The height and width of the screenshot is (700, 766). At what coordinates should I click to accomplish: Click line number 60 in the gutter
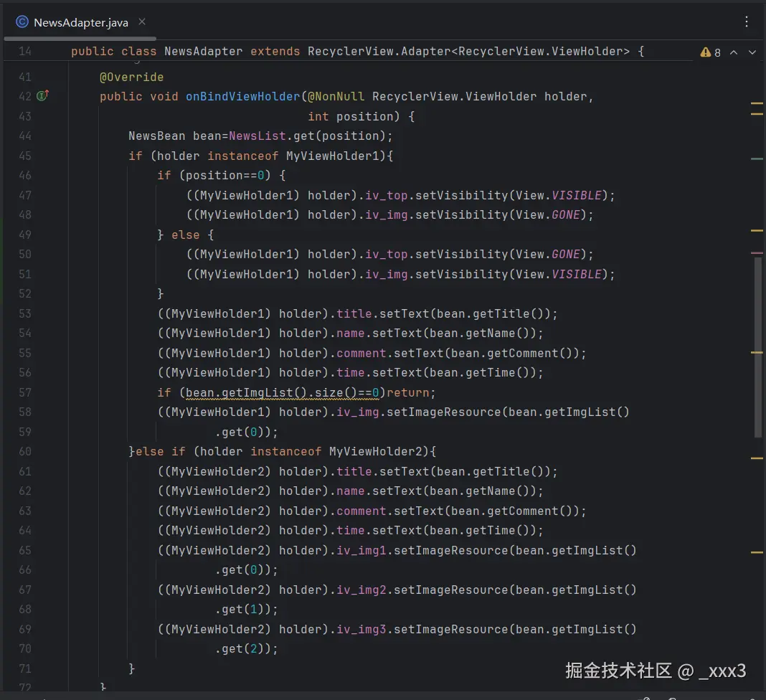[x=25, y=451]
